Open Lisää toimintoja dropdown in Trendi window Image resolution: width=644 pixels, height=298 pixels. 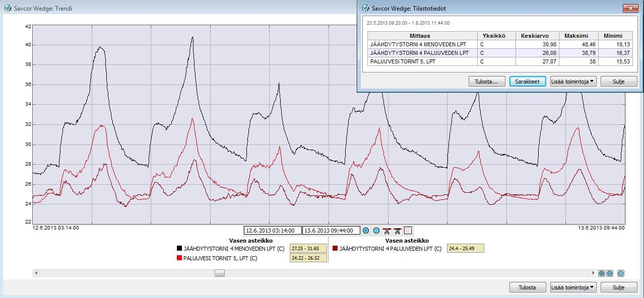click(573, 287)
